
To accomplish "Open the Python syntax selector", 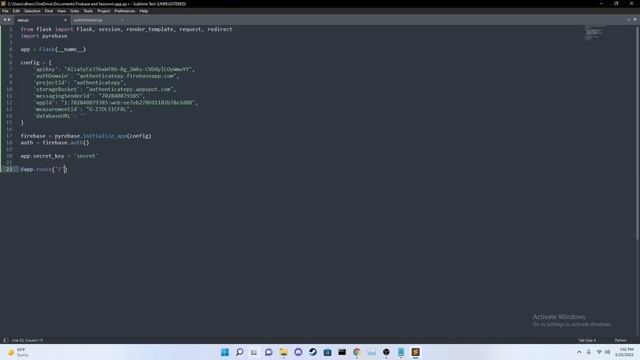I will coord(620,340).
